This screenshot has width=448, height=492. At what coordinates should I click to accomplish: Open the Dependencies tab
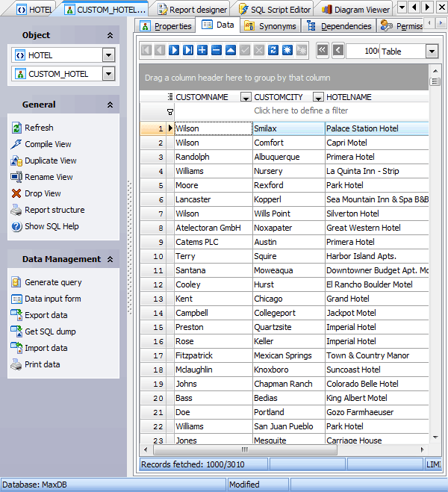point(339,26)
